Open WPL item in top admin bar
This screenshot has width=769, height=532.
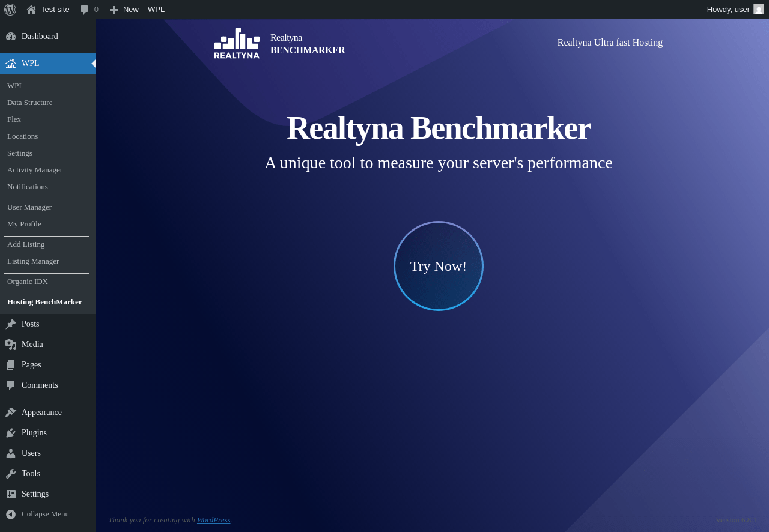(156, 10)
